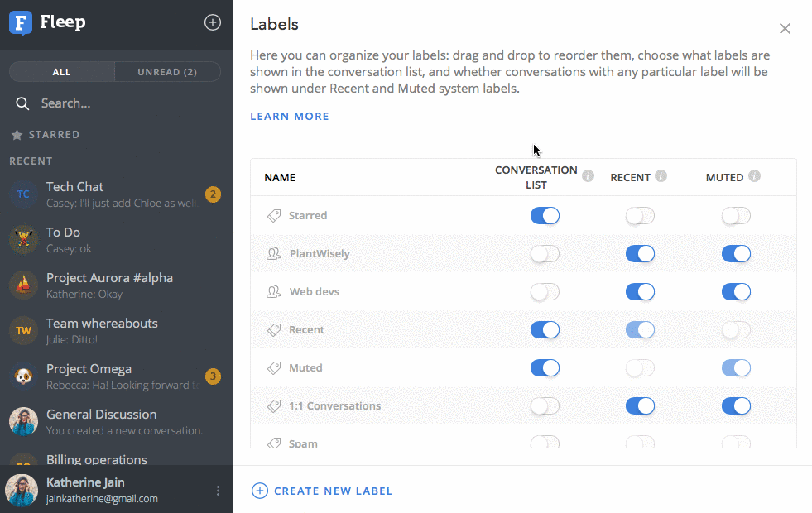Image resolution: width=812 pixels, height=513 pixels.
Task: Click the tag icon next to Muted label
Action: [x=274, y=368]
